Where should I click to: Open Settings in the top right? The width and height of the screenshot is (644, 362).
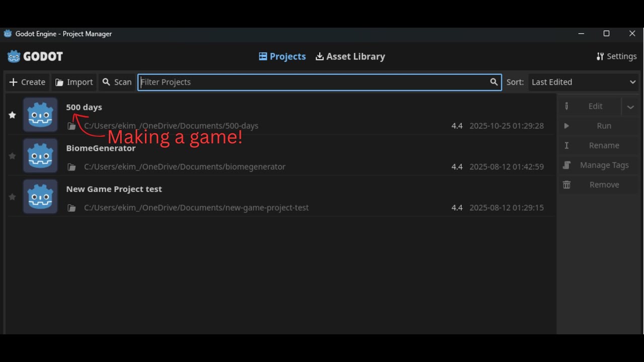tap(616, 56)
